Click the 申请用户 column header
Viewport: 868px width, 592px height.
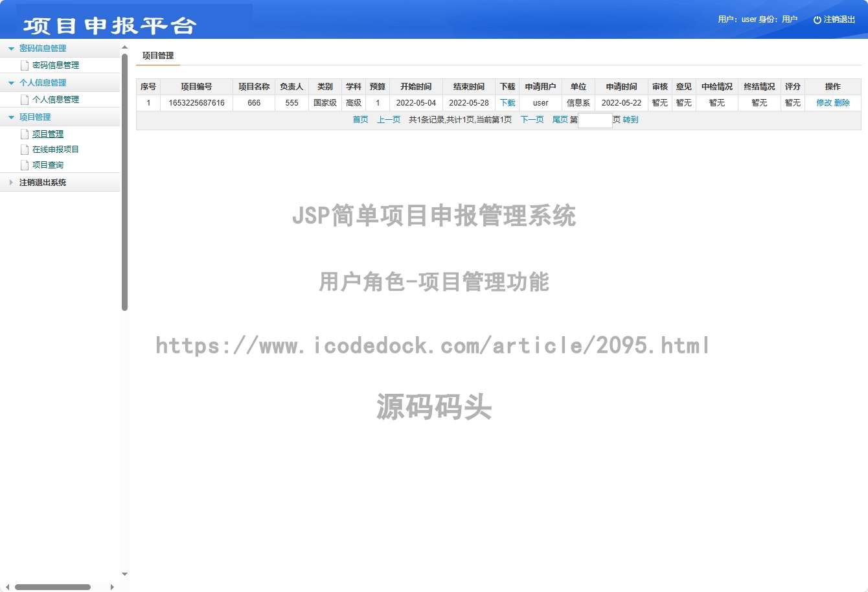pos(540,87)
